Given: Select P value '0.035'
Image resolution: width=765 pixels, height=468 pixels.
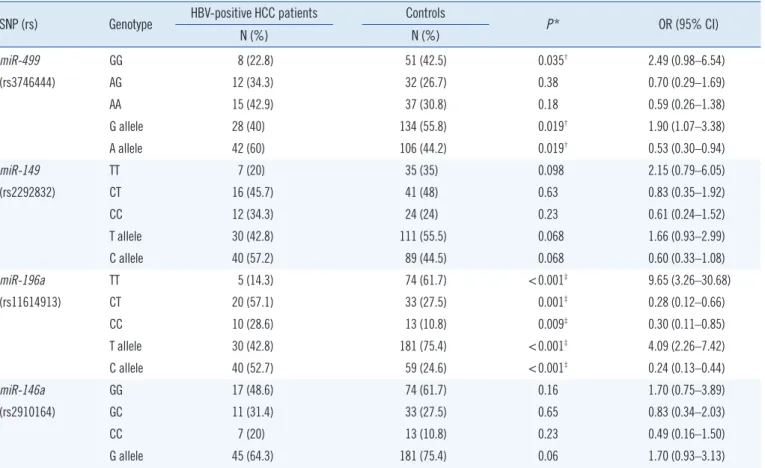Looking at the screenshot, I should [x=551, y=61].
